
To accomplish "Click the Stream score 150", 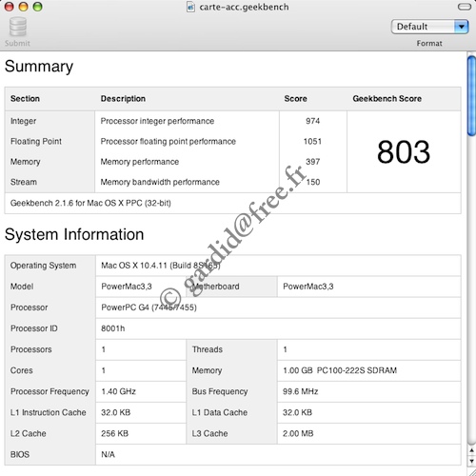I will [x=313, y=182].
